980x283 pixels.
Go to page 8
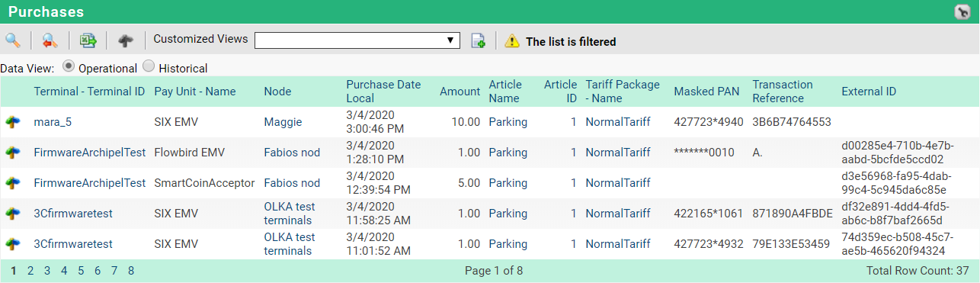(131, 271)
